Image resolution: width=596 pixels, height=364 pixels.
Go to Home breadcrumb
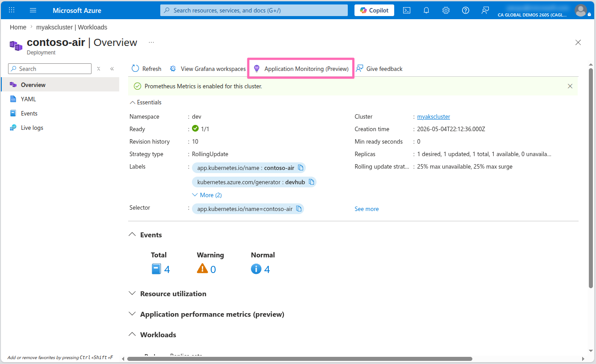[18, 27]
